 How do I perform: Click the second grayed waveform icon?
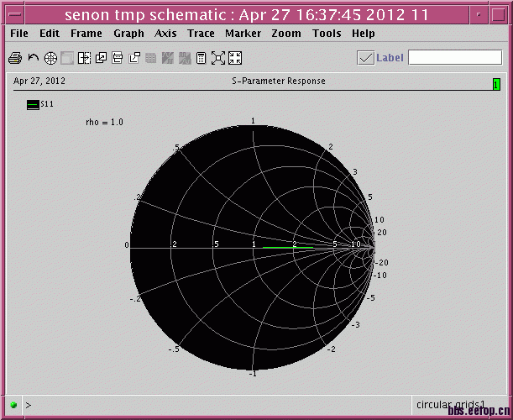[185, 58]
